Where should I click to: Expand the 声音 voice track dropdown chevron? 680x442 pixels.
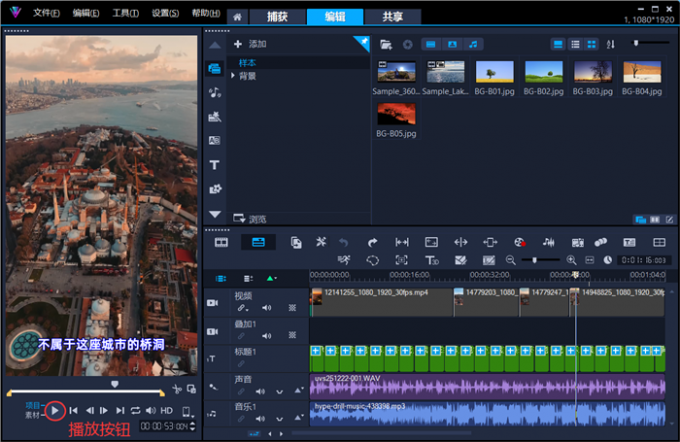pos(279,391)
